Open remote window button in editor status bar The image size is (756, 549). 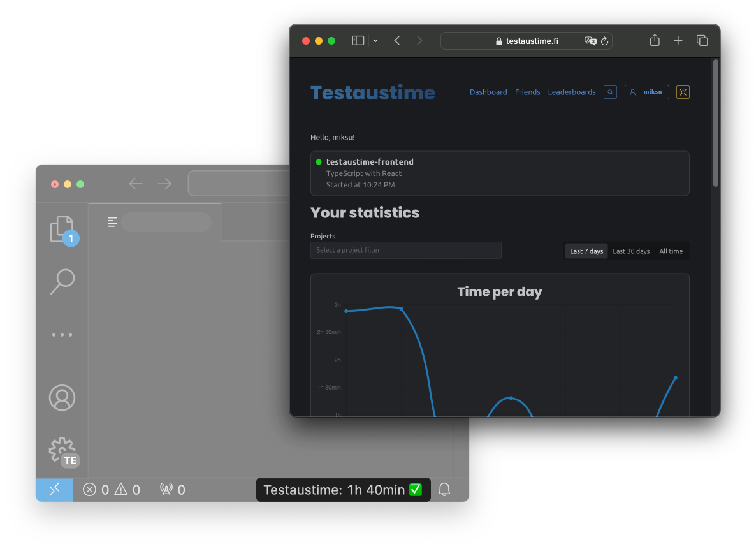(x=54, y=490)
